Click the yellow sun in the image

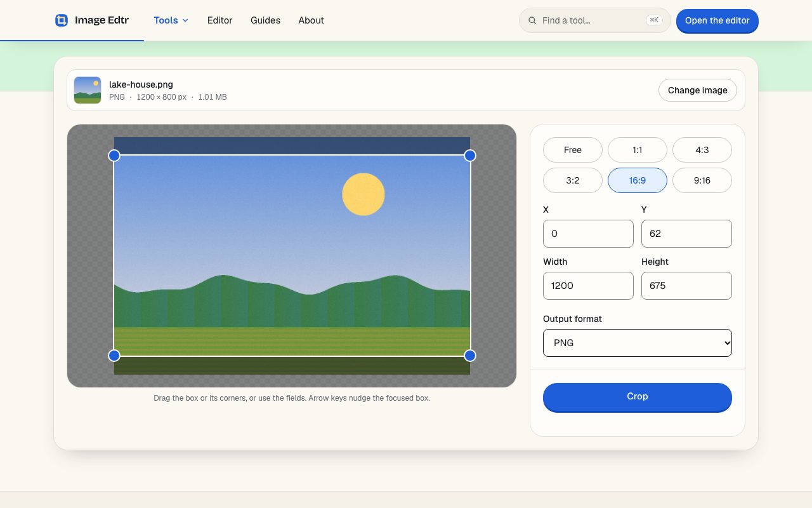coord(363,194)
